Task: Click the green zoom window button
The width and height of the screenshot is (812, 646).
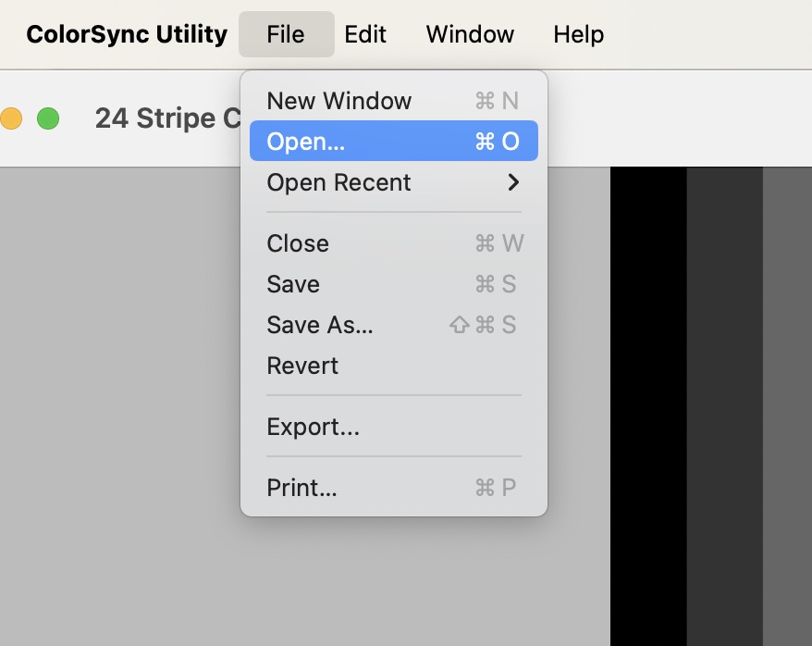Action: [x=47, y=118]
